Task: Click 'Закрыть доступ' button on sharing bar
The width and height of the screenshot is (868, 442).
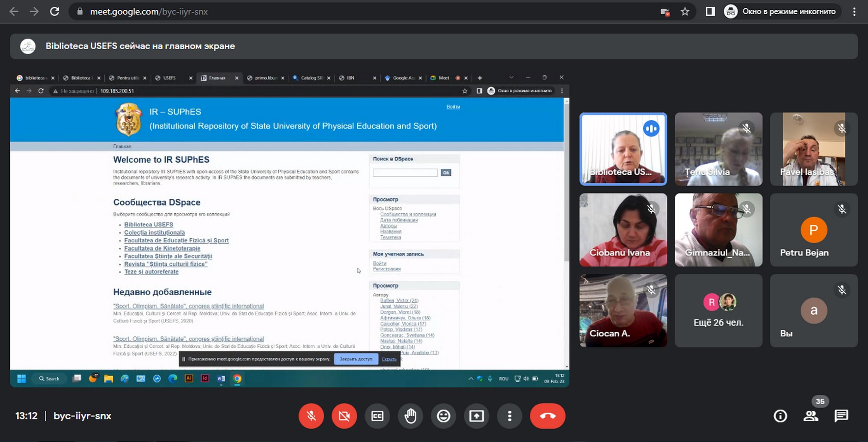Action: coord(356,359)
